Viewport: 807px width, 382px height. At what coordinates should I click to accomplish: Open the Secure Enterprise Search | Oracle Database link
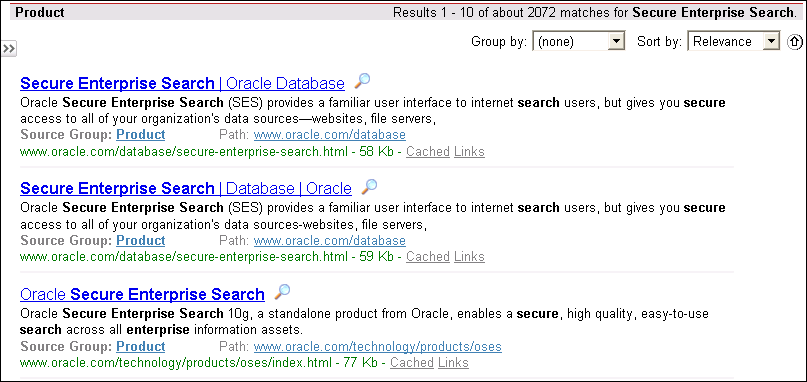(x=182, y=83)
